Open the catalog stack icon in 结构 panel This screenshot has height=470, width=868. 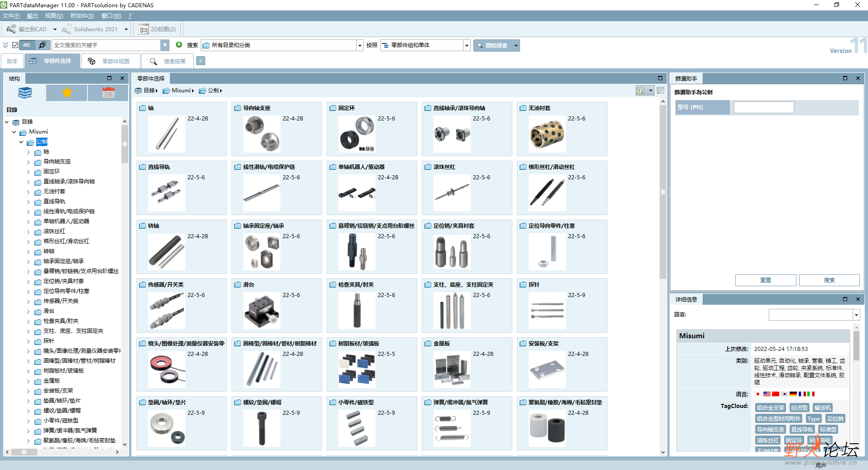(25, 93)
